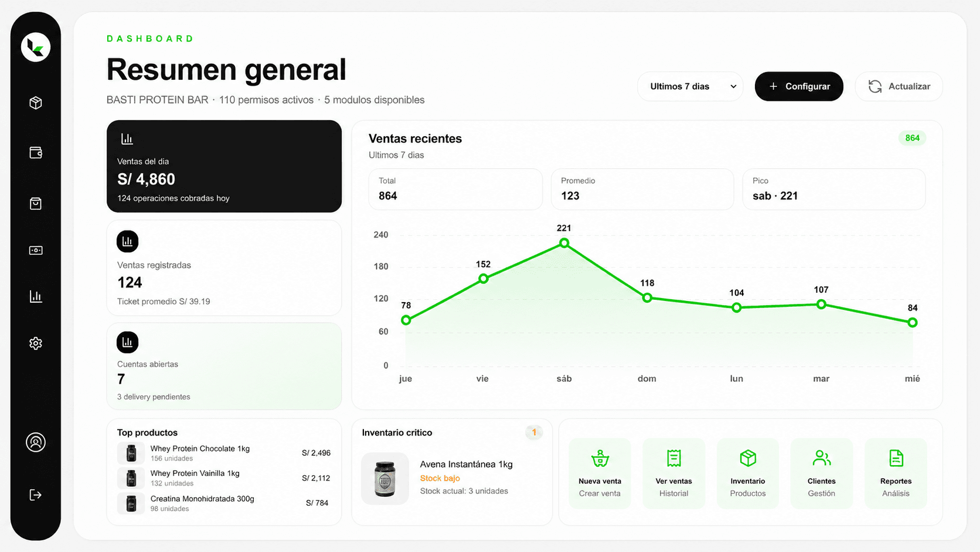Click the Total 864 stat card
Image resolution: width=980 pixels, height=552 pixels.
coord(455,189)
